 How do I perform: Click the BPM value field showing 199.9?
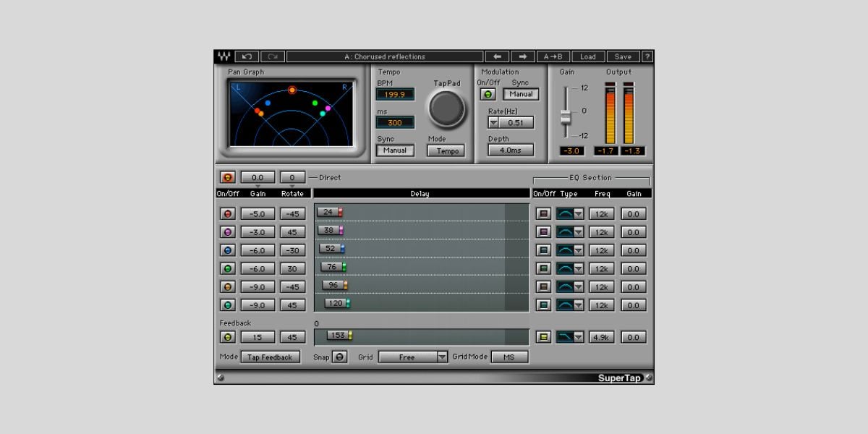click(x=395, y=94)
